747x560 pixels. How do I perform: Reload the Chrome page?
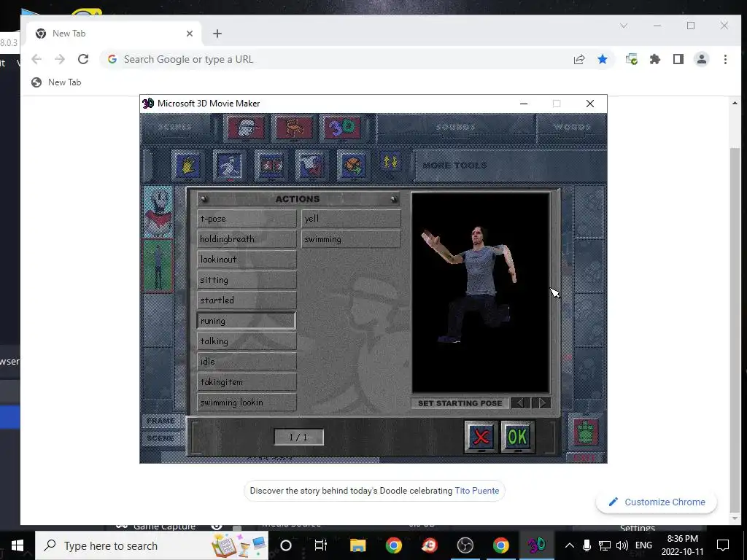coord(83,59)
